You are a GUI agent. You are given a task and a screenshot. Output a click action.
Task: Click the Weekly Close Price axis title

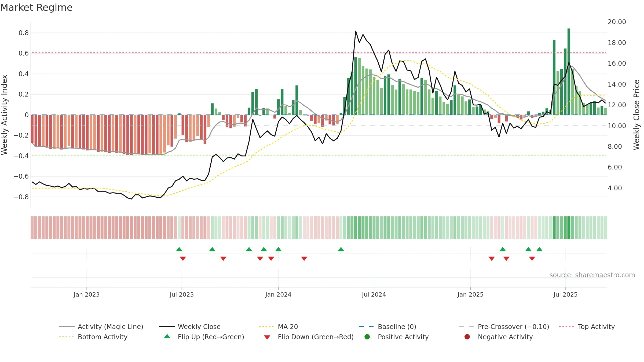click(x=636, y=115)
